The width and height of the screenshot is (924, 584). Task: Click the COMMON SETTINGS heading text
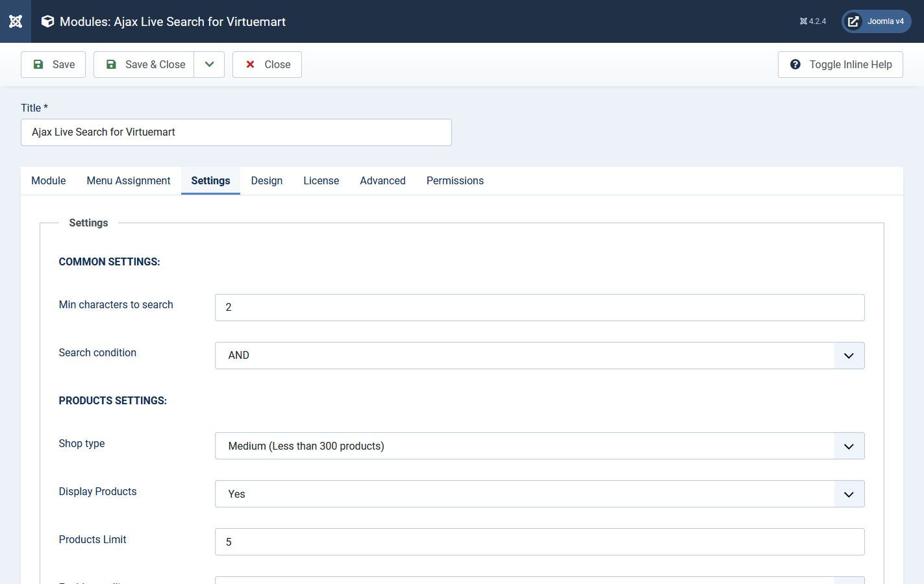pos(109,262)
